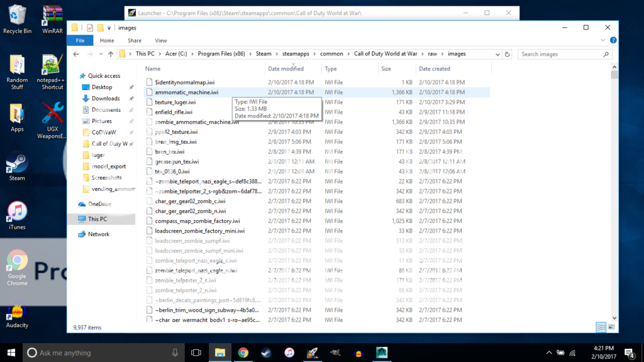This screenshot has width=644, height=362.
Task: Open the File ribbon tab
Action: point(80,41)
